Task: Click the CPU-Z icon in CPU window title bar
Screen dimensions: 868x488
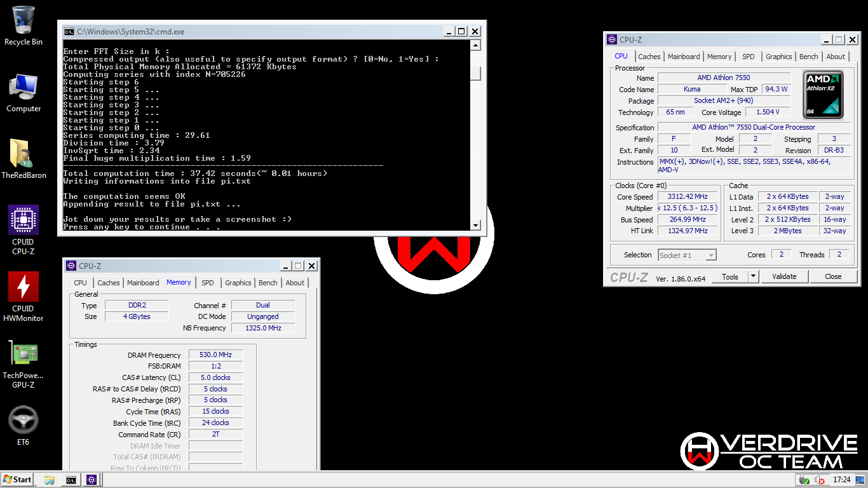Action: [612, 39]
